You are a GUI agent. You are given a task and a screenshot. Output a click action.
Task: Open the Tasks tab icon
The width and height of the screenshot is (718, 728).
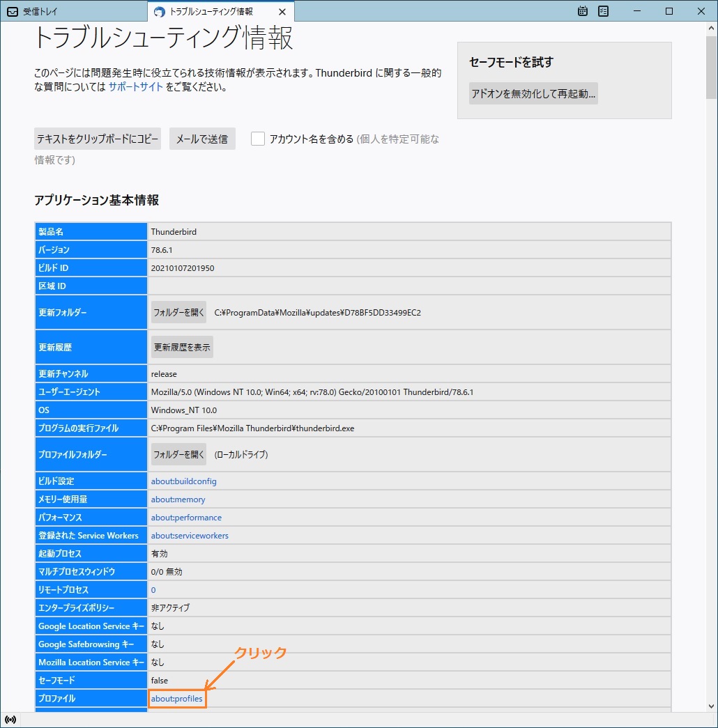pyautogui.click(x=604, y=11)
